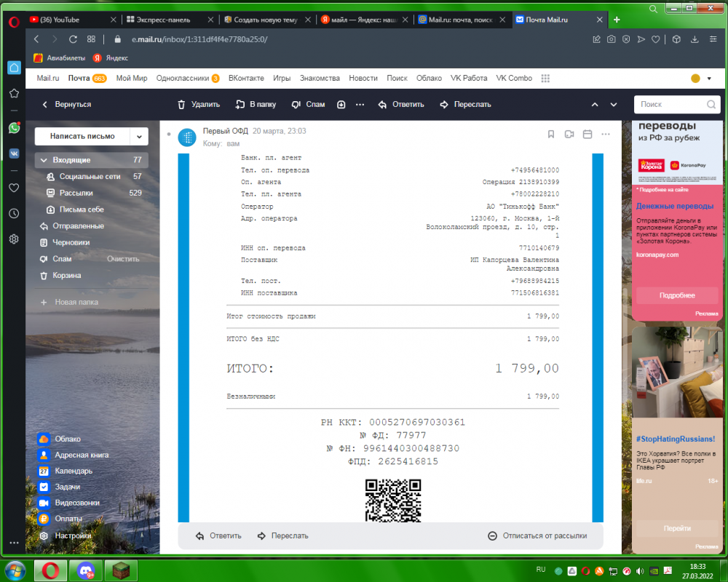
Task: Open more actions dots in the mail toolbar
Action: [x=360, y=105]
